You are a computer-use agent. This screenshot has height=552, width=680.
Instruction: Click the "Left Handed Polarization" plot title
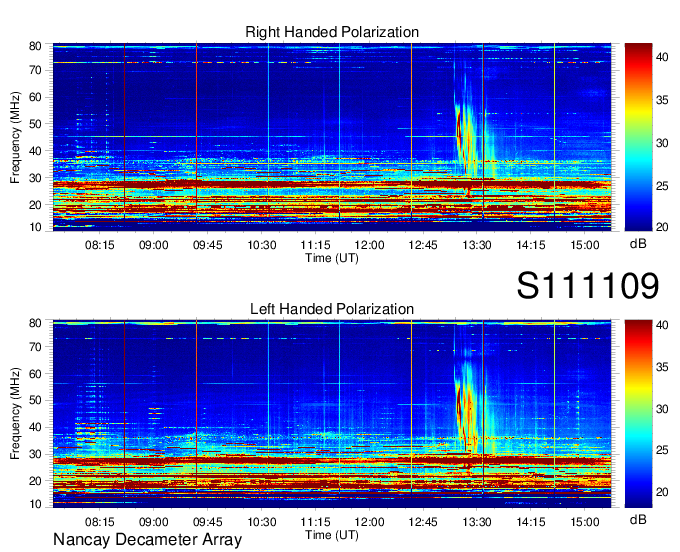[x=332, y=309]
